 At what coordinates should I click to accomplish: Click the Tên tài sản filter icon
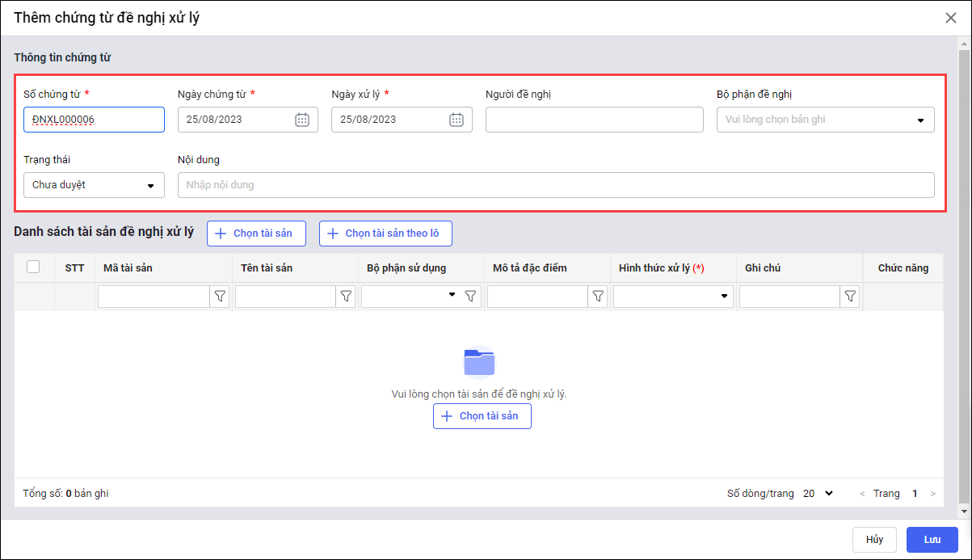pos(346,297)
